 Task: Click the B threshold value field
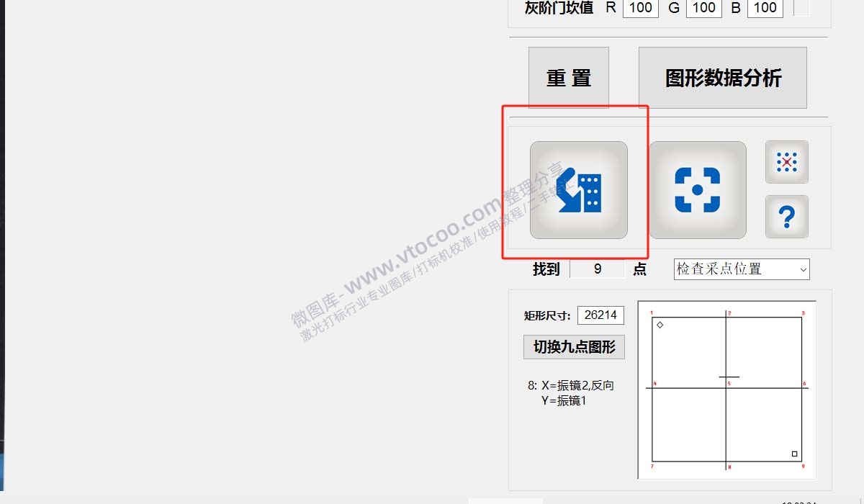[x=765, y=8]
